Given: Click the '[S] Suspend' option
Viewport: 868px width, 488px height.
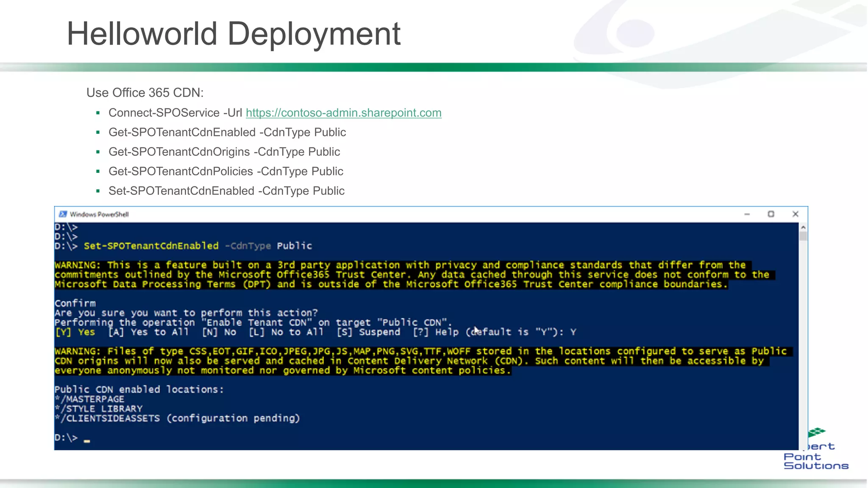Looking at the screenshot, I should 368,332.
